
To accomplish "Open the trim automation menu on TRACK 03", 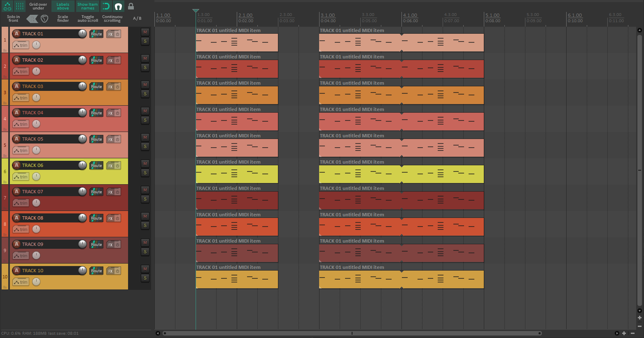I will [21, 98].
